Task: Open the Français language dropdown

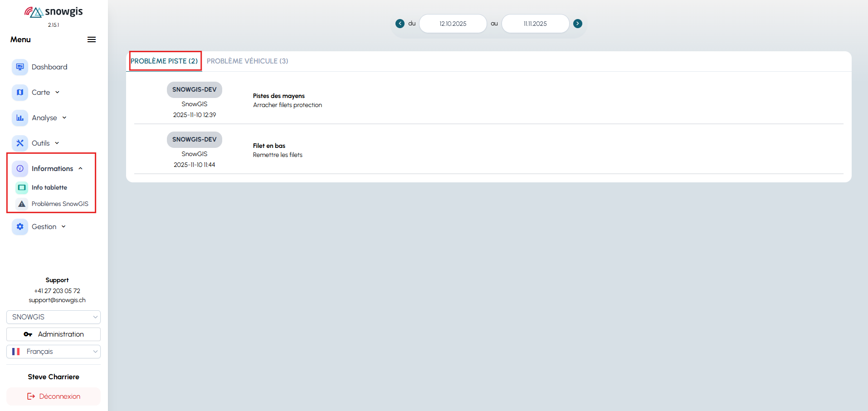Action: (54, 352)
